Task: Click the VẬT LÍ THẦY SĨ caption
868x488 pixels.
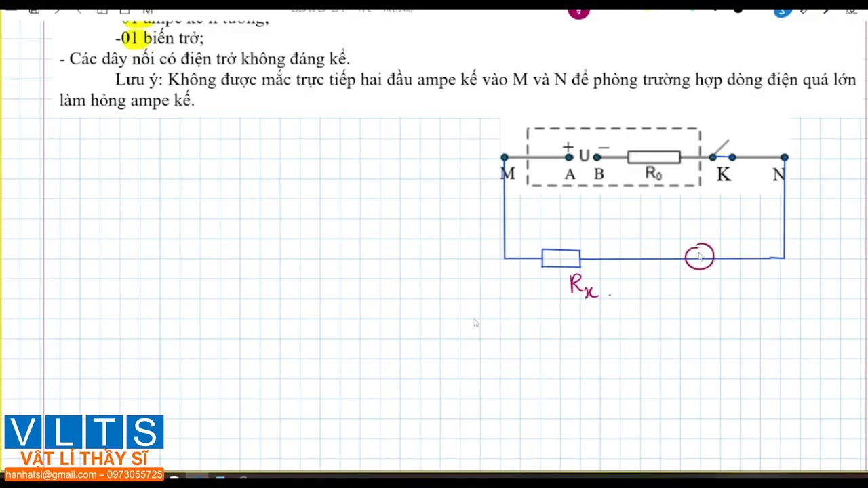Action: point(84,459)
